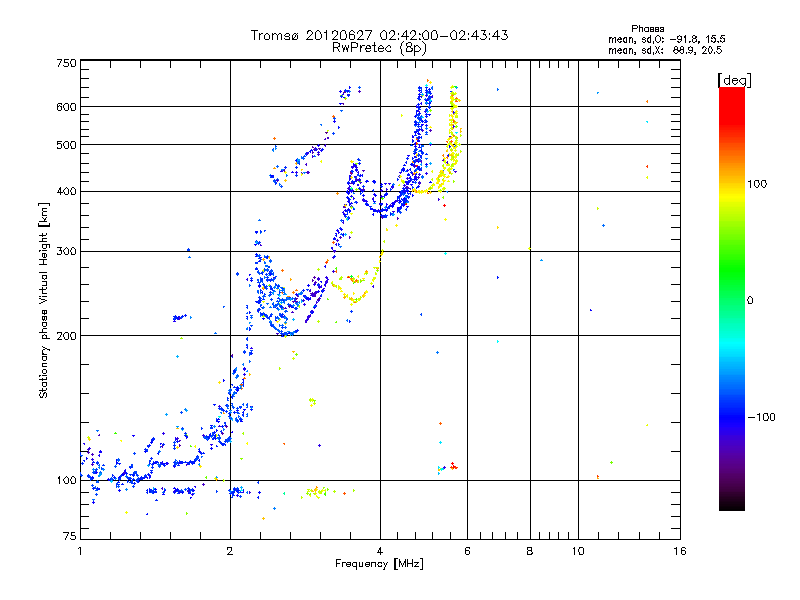The image size is (800, 600).
Task: Click the '[deg]' colorbar unit label
Action: (734, 80)
